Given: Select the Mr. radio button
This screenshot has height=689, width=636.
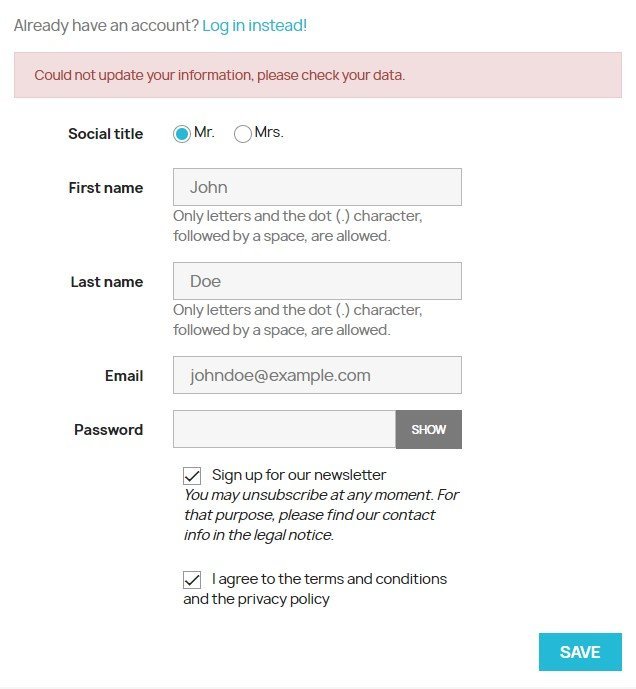Looking at the screenshot, I should tap(182, 134).
